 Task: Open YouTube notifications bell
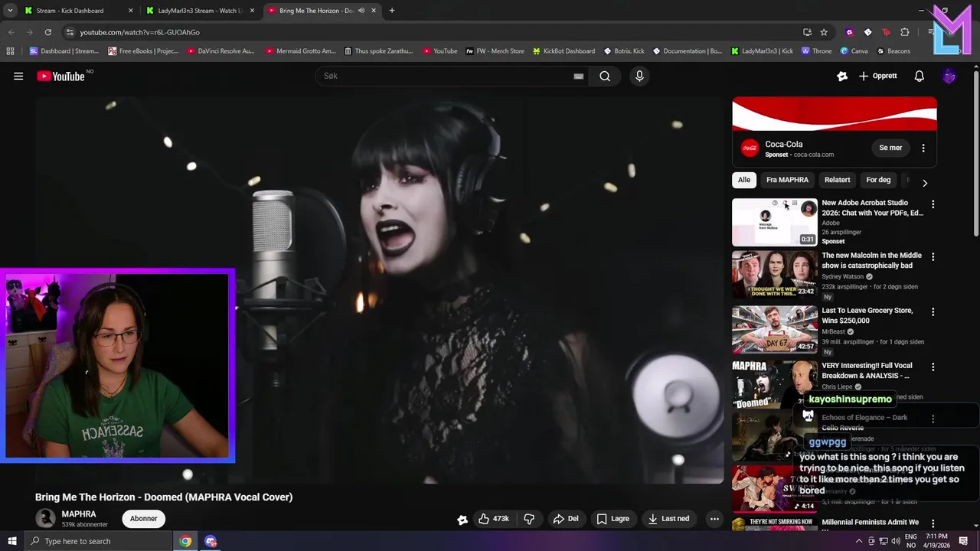point(920,76)
